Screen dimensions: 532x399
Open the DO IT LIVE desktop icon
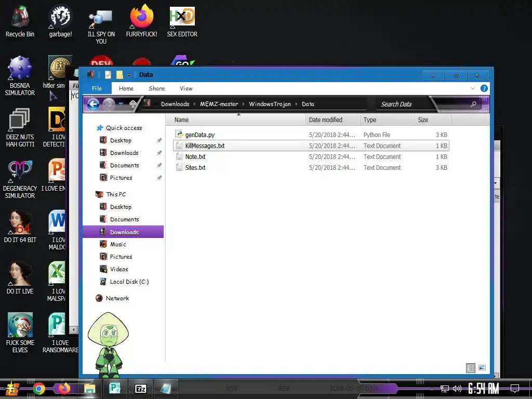click(20, 278)
